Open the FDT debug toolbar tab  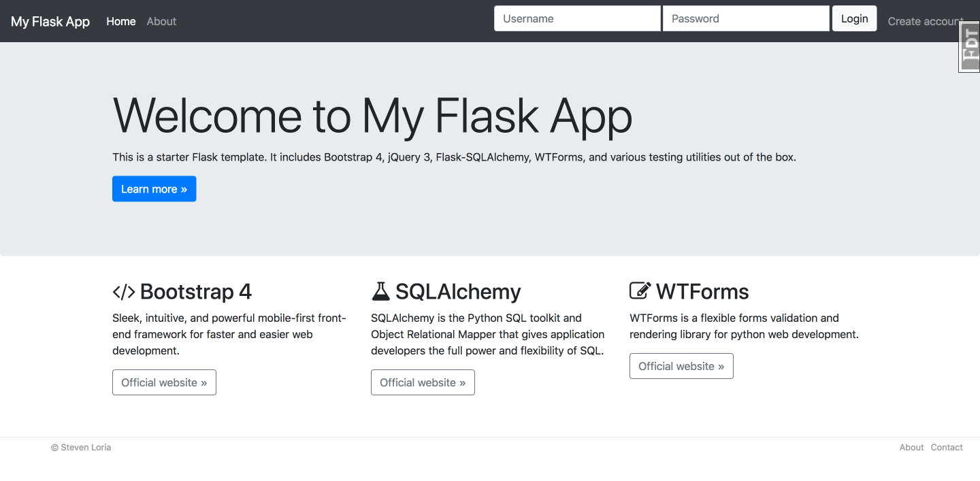[x=969, y=47]
